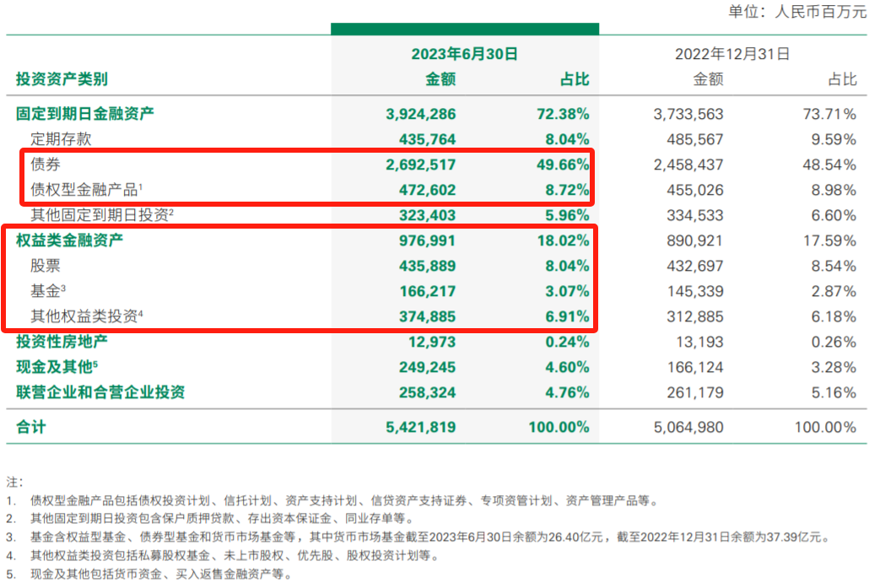Click the percentage 17.59%
This screenshot has height=588, width=869.
(x=829, y=240)
